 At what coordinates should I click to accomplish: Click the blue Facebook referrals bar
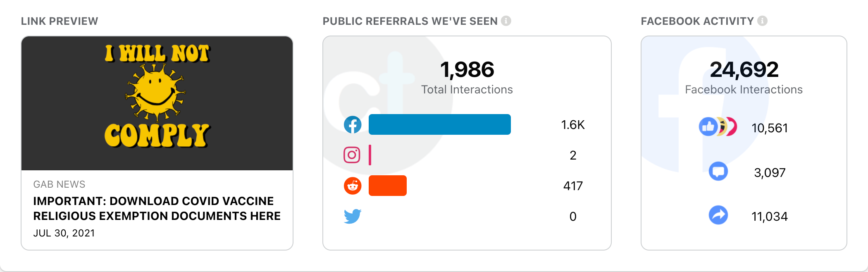click(x=439, y=124)
